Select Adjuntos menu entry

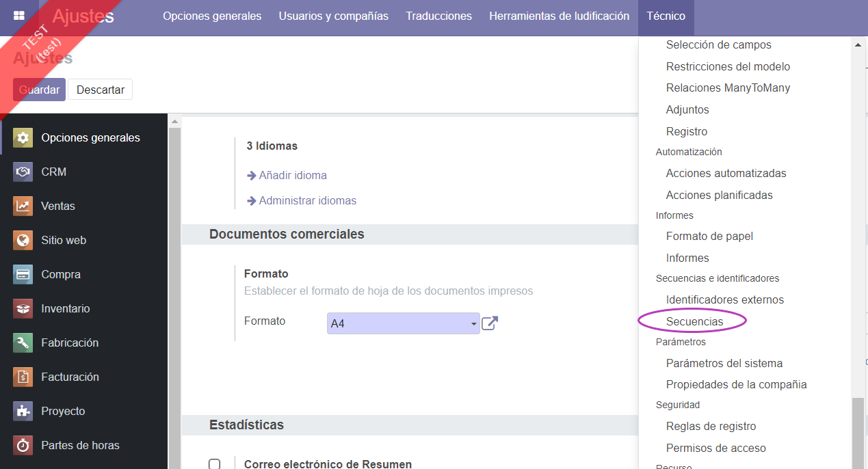pyautogui.click(x=687, y=110)
